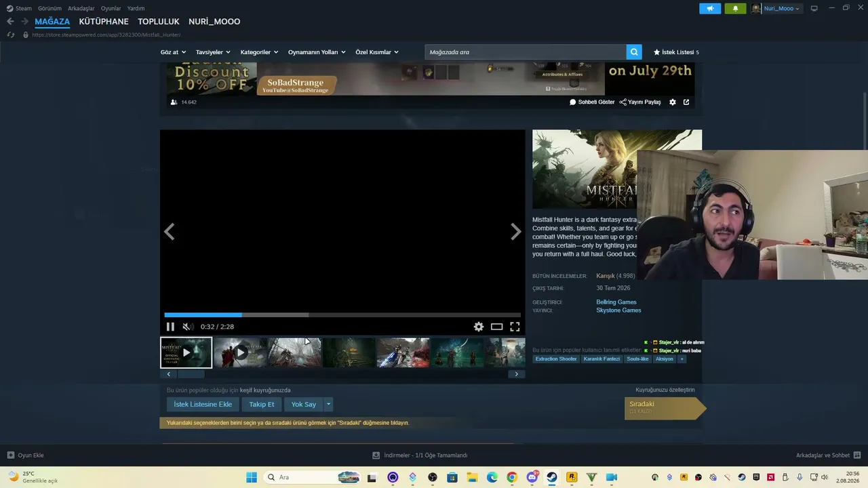Open the Steam menu
This screenshot has width=868, height=488.
19,8
